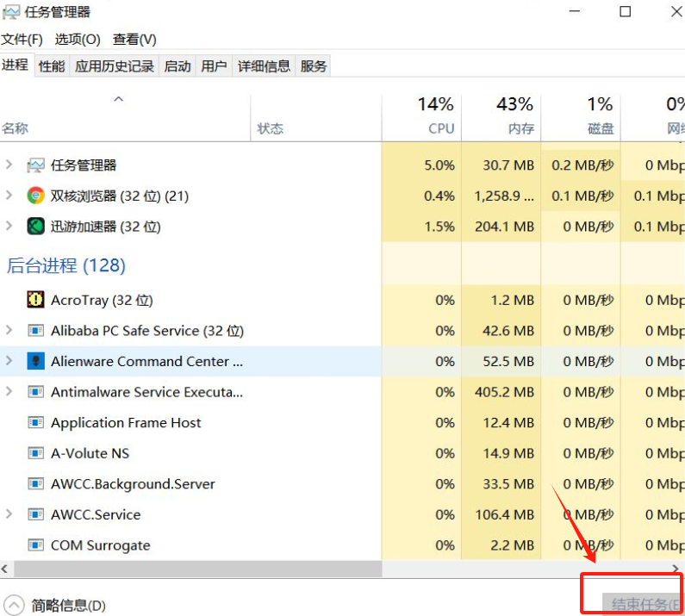Viewport: 685px width, 616px height.
Task: Select the AcroTray (32 位) row name
Action: point(102,301)
